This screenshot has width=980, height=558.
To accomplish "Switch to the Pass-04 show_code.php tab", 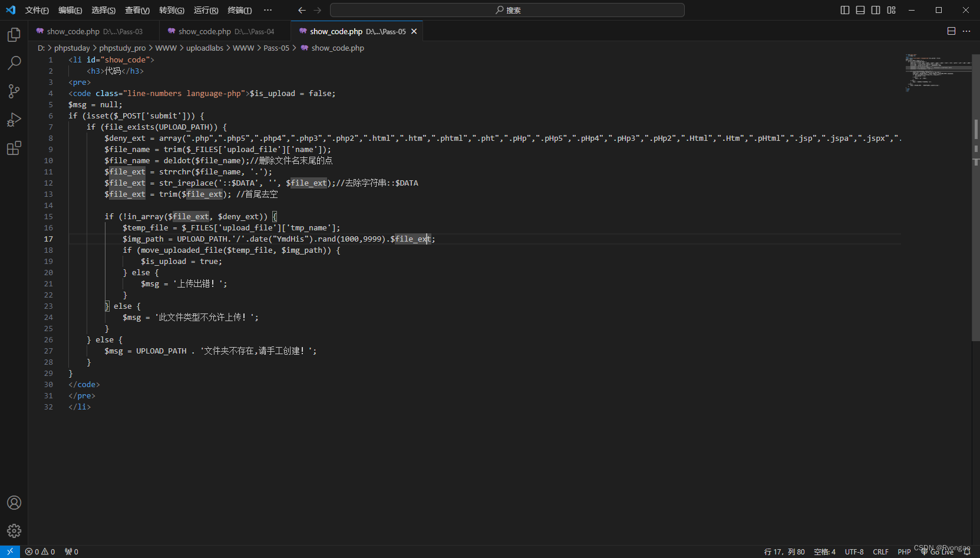I will point(226,31).
